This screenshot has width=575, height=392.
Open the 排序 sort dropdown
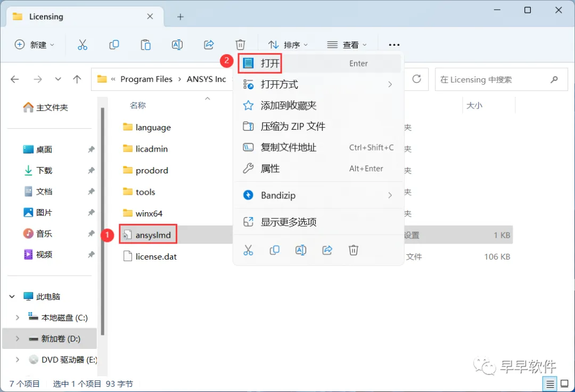tap(288, 45)
